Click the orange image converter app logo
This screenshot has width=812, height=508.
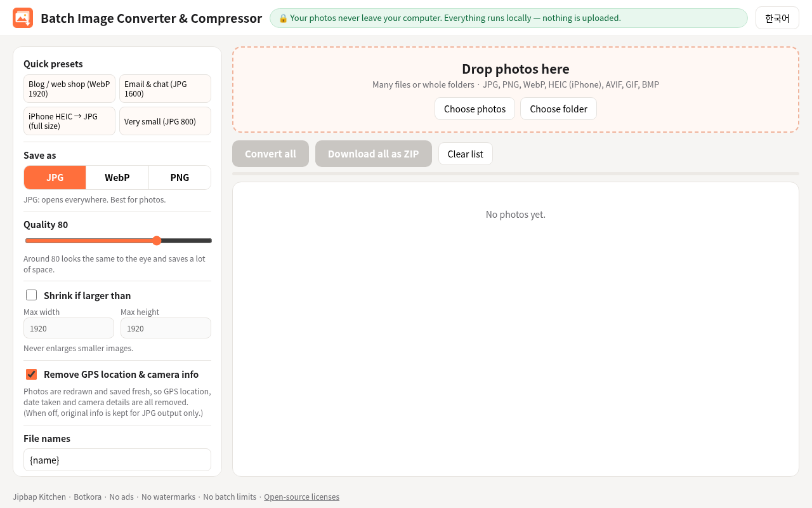pos(23,18)
